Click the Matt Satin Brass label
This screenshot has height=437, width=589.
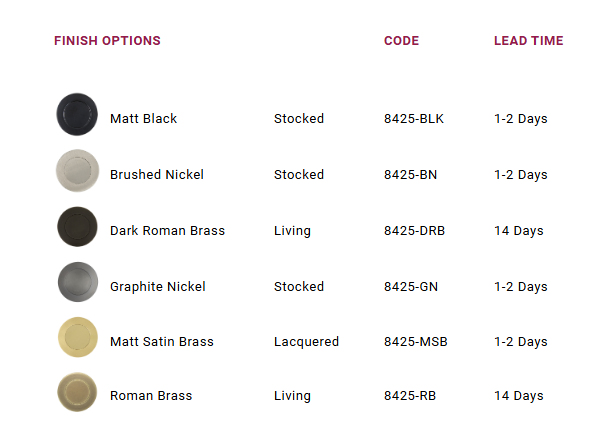(x=162, y=342)
